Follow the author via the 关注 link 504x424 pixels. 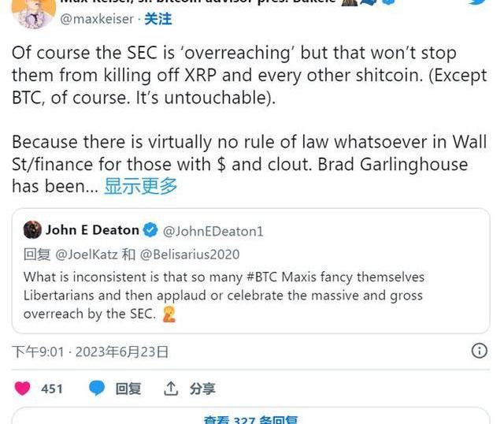tap(158, 17)
